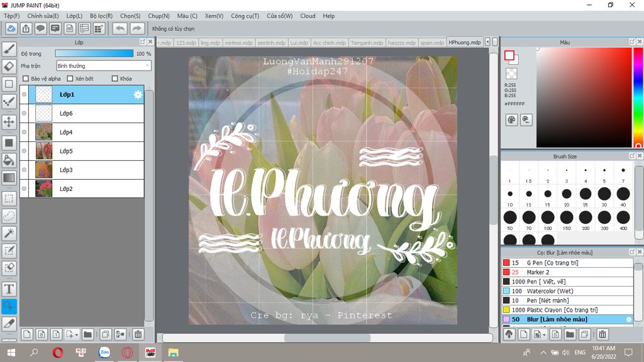
Task: Add a new layer folder in Layers panel
Action: [87, 334]
